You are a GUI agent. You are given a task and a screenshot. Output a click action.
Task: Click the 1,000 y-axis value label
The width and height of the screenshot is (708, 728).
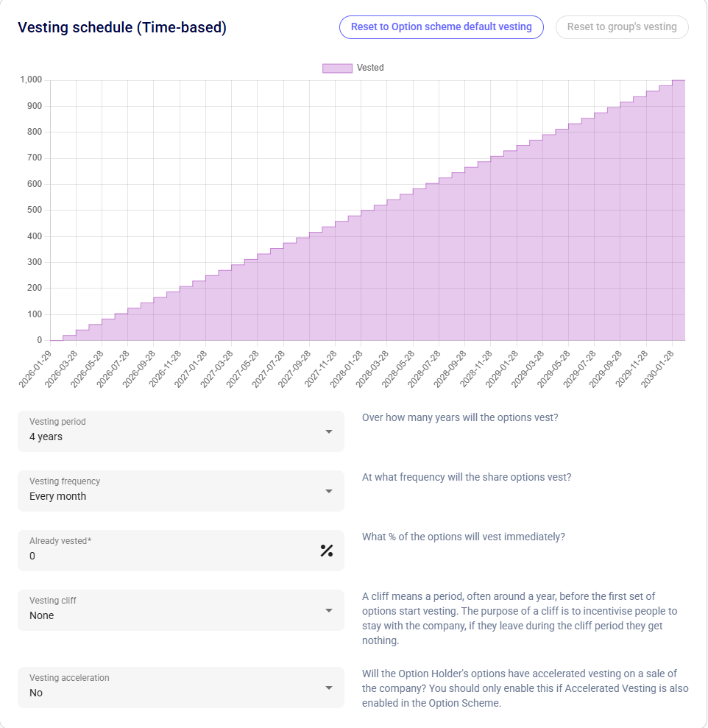(31, 80)
